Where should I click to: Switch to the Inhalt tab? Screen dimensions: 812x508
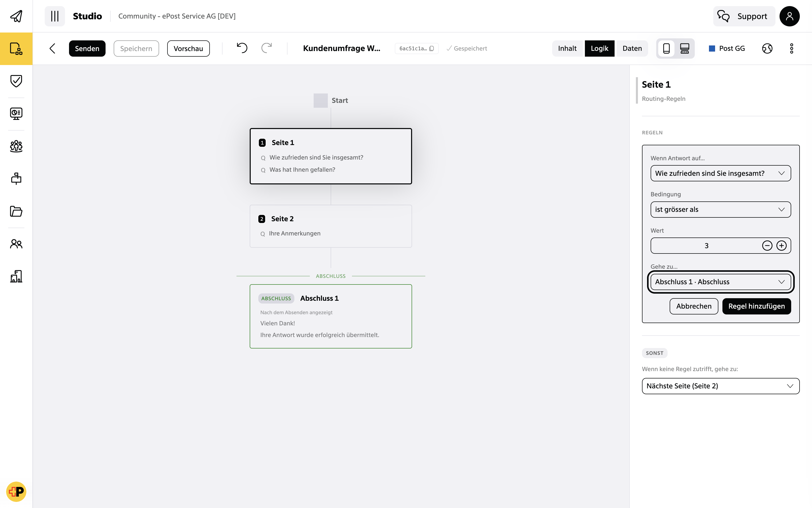567,48
